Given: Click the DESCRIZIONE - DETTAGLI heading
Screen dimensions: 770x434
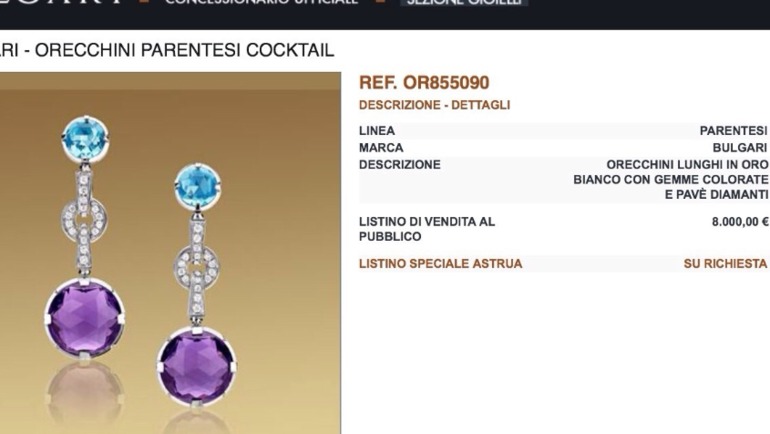Looking at the screenshot, I should [x=435, y=105].
